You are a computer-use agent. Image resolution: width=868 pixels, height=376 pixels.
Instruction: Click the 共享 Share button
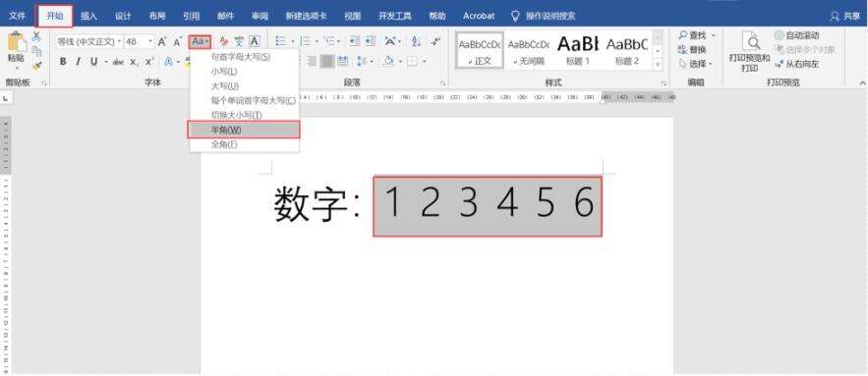point(844,17)
